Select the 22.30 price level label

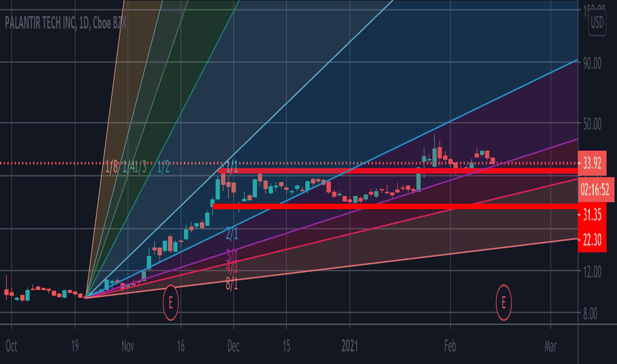point(592,240)
